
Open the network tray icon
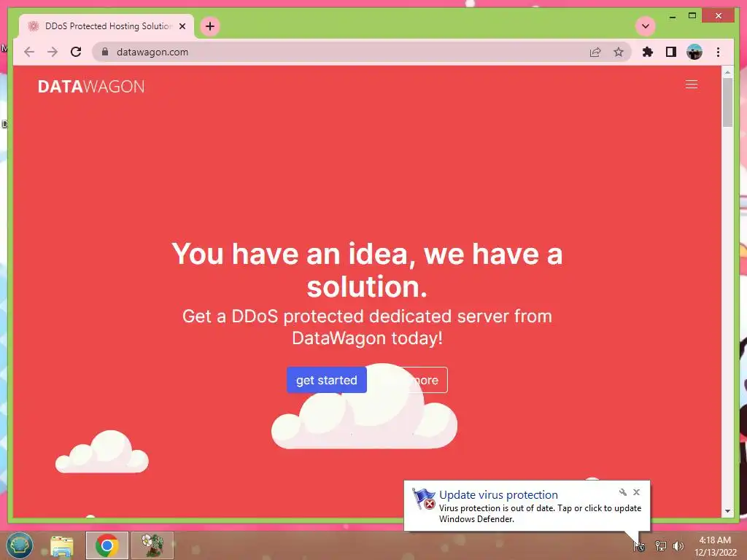coord(660,546)
